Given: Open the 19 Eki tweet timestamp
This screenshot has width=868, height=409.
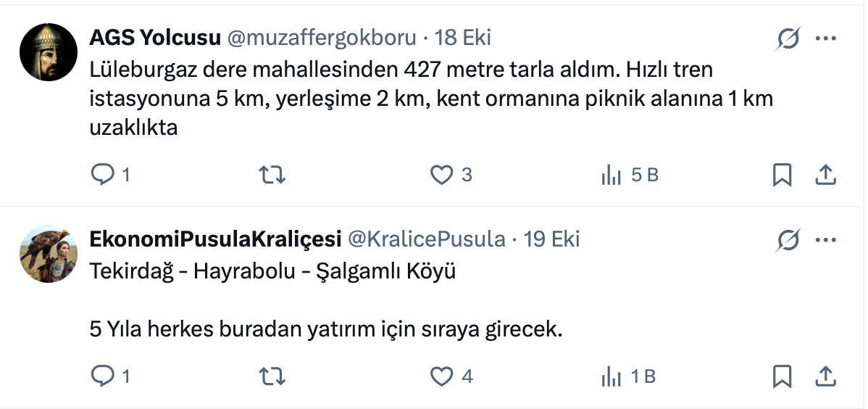Looking at the screenshot, I should point(551,239).
